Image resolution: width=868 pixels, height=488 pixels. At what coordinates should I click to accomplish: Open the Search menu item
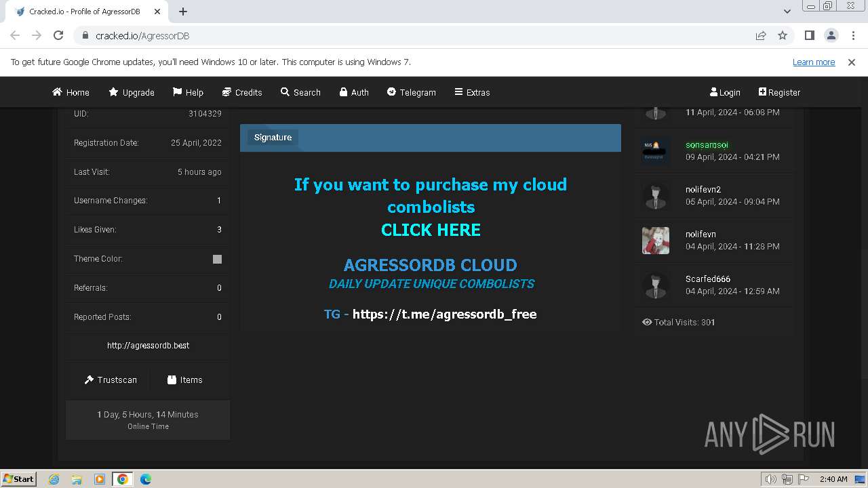[x=300, y=92]
